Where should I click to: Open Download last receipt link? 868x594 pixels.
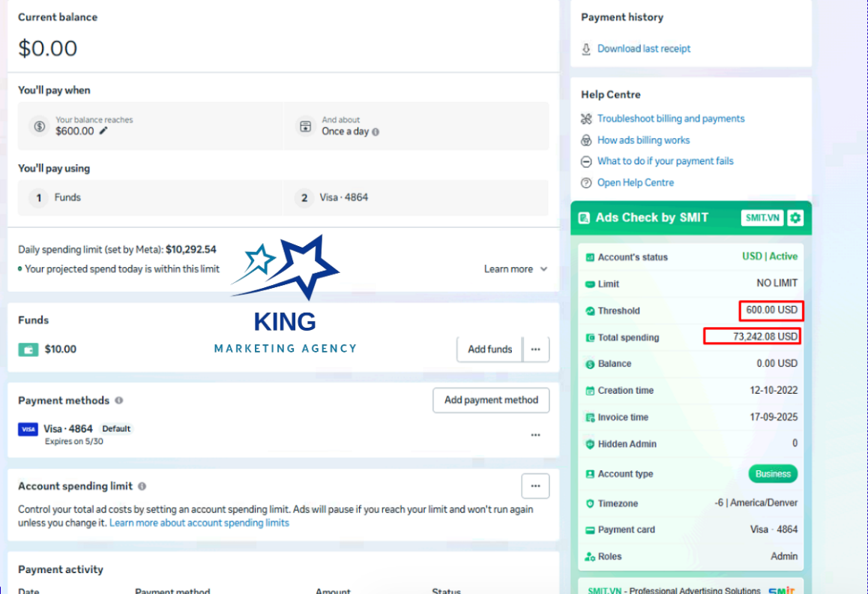pos(644,49)
